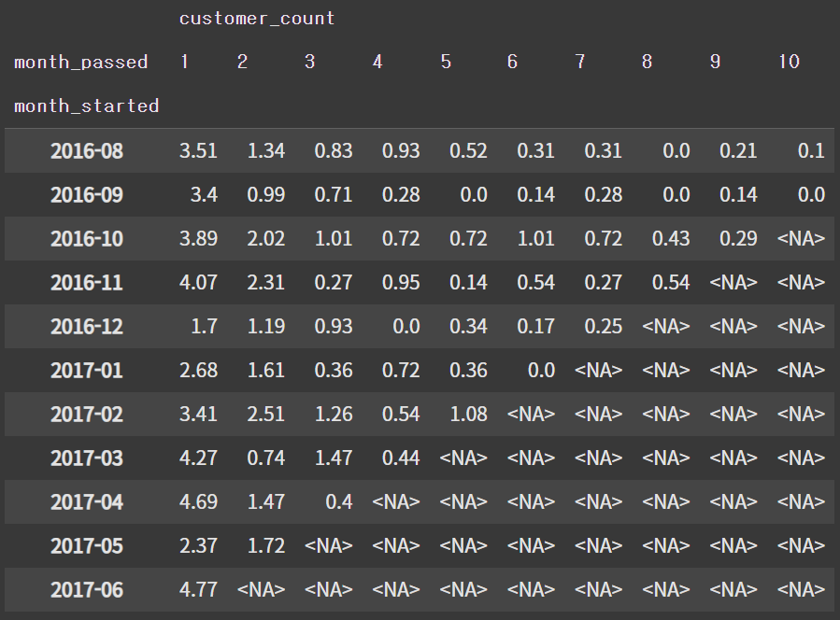This screenshot has height=620, width=840.
Task: Select value 2.51 in 2017-02 row
Action: [x=265, y=415]
